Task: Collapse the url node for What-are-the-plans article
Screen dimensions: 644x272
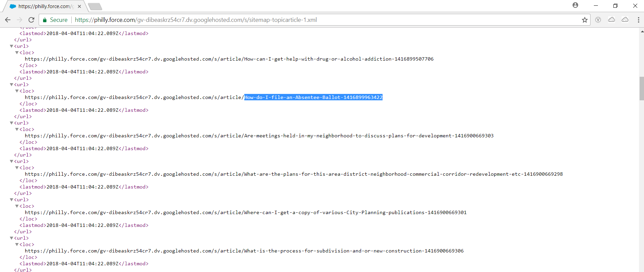Action: click(11, 161)
